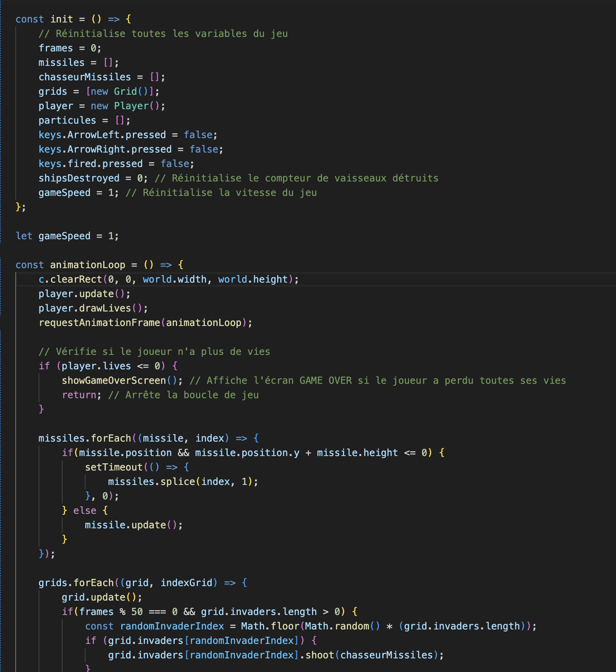Image resolution: width=616 pixels, height=672 pixels.
Task: Click 'requestAnimationFrame' function call
Action: tap(99, 323)
